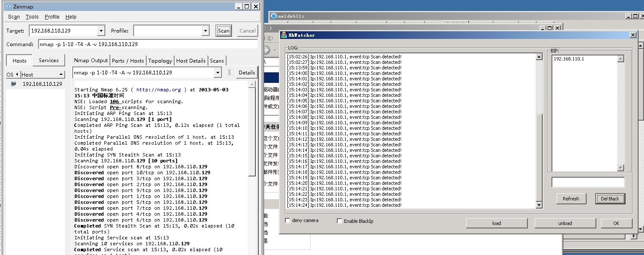644x255 pixels.
Task: Click the 'Discovered open port 8/tcp' line
Action: [x=141, y=167]
